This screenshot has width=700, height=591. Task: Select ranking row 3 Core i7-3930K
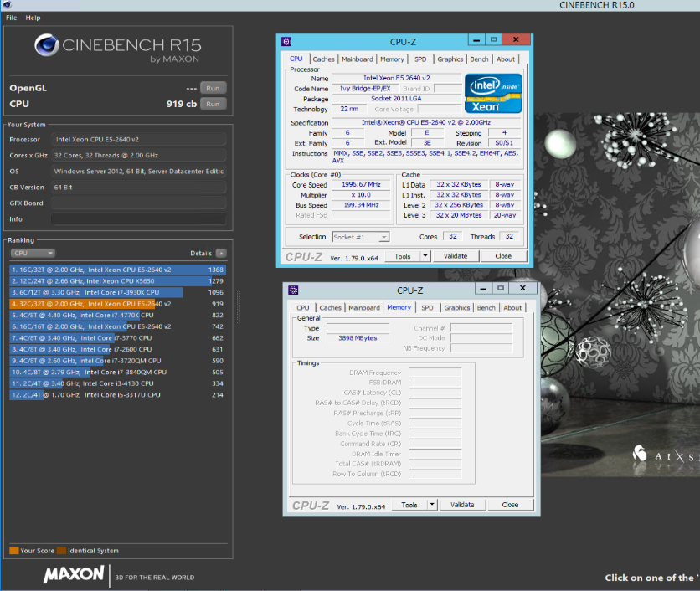117,292
